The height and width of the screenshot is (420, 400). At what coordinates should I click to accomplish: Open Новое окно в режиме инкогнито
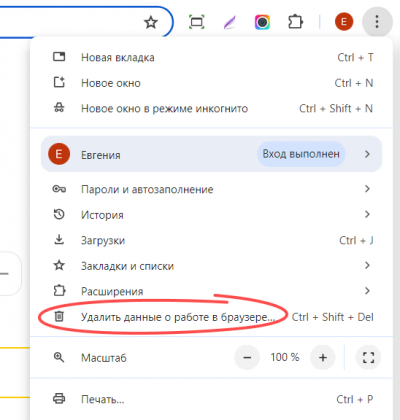pyautogui.click(x=211, y=108)
